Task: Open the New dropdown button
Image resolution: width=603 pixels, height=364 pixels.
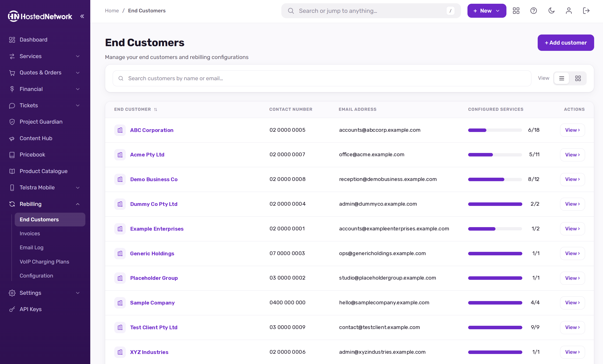Action: (487, 11)
